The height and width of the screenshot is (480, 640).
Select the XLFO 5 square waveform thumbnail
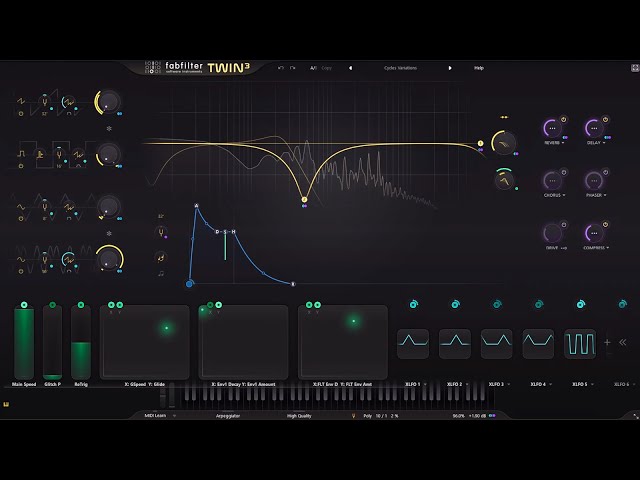580,343
